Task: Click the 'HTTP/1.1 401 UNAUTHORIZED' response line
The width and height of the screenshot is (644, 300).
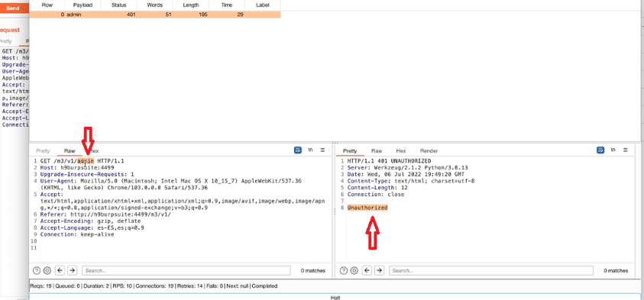Action: coord(389,161)
